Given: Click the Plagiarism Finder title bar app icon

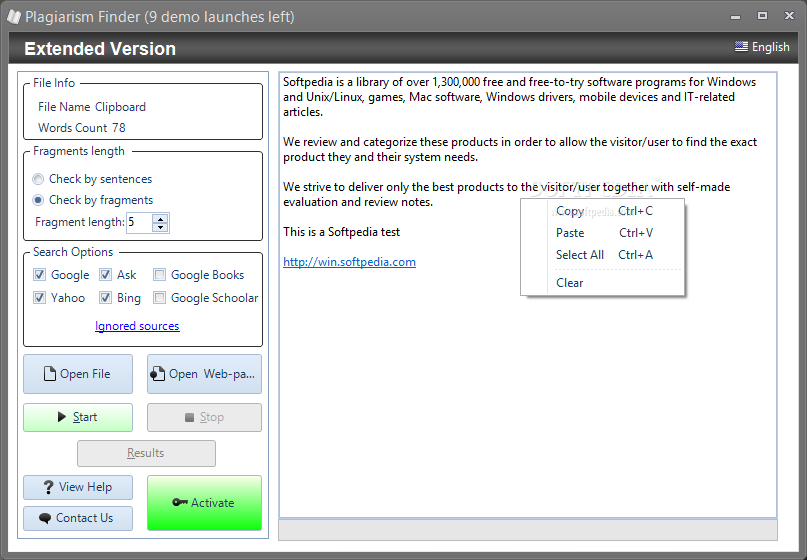Looking at the screenshot, I should 14,16.
